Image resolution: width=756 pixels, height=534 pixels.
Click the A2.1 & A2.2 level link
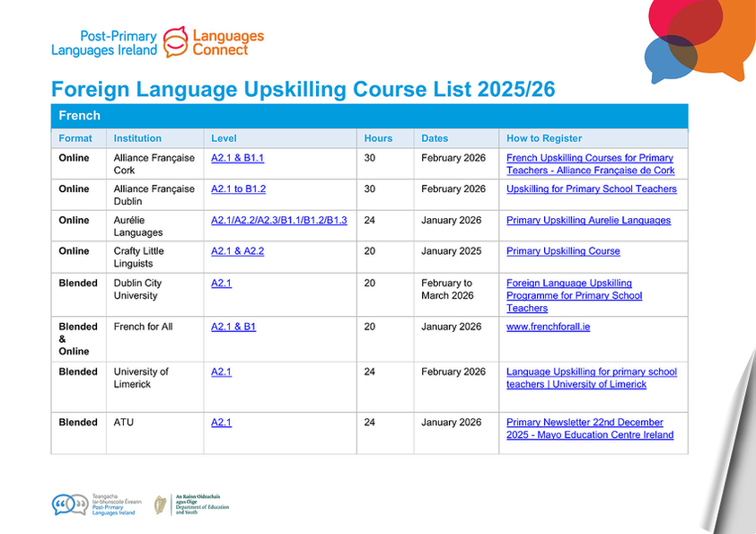tap(237, 251)
